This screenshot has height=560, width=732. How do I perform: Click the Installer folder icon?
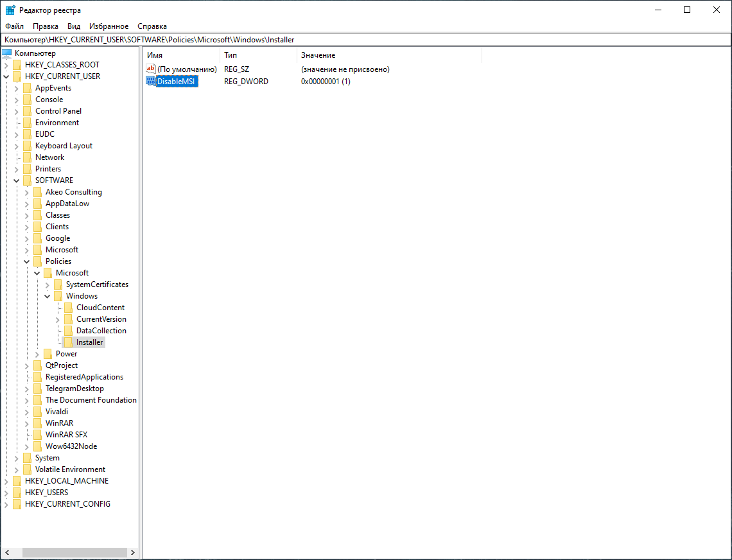[x=69, y=342]
